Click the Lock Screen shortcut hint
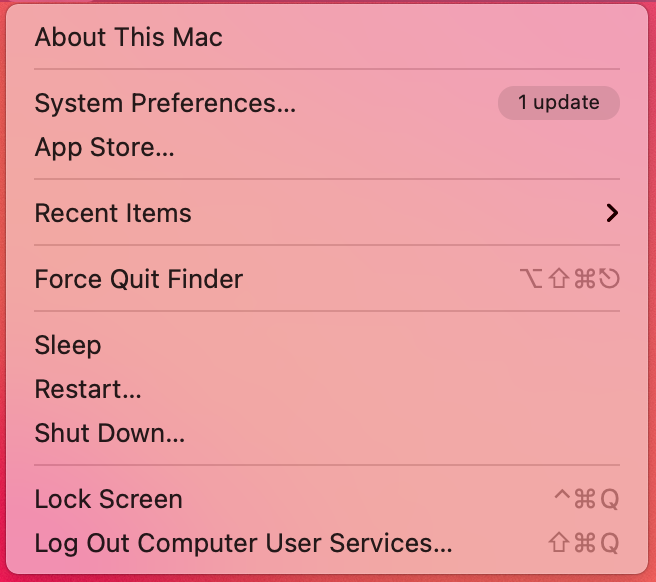 coord(586,499)
